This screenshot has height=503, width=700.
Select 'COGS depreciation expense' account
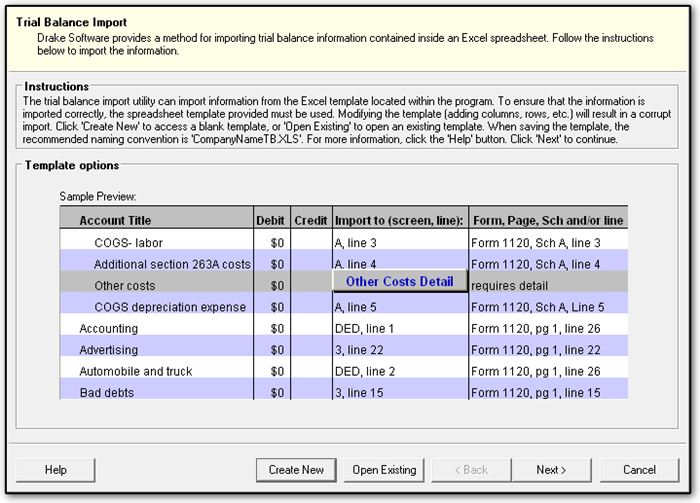click(x=170, y=307)
